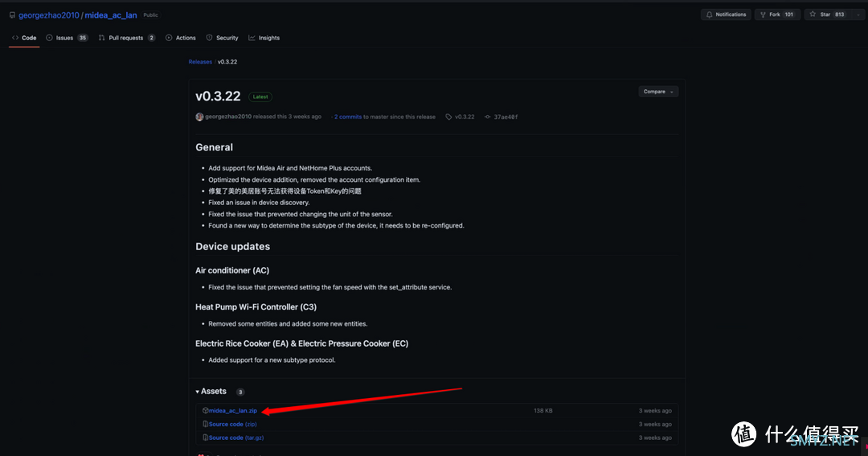Open the Pull requests tab

click(126, 38)
